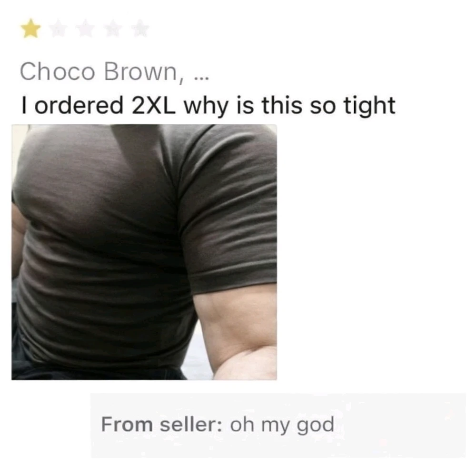Select the fifth rating star
Viewport: 476px width, 476px height.
pyautogui.click(x=140, y=28)
